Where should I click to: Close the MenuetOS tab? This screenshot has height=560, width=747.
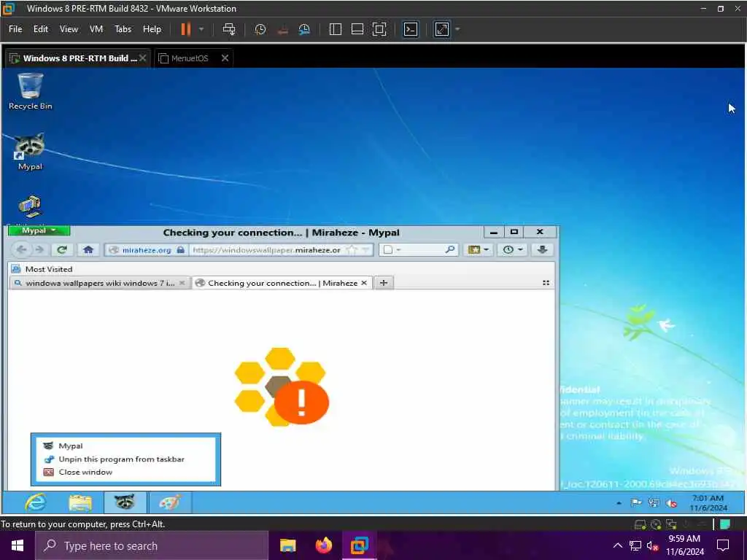coord(225,58)
